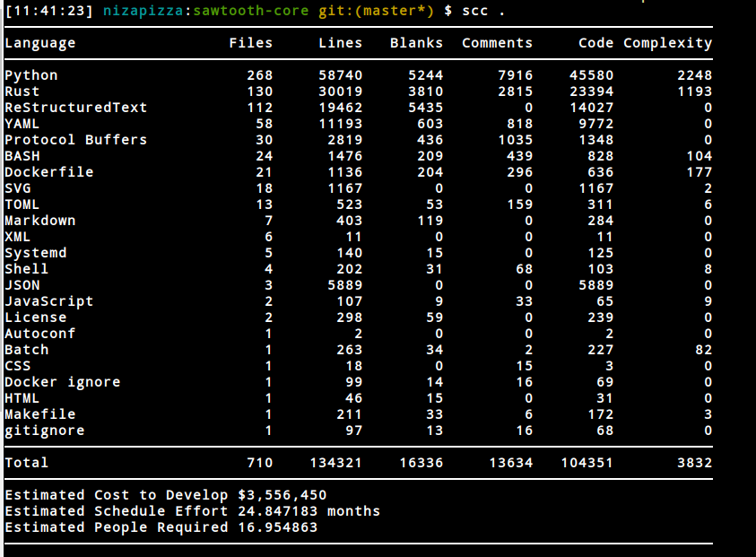Select the Dockerfile row name

tap(49, 172)
